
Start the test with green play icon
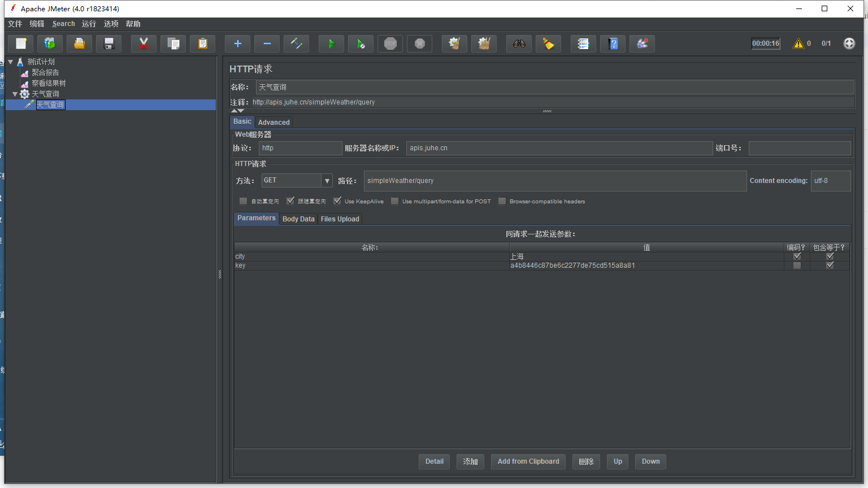(x=332, y=43)
